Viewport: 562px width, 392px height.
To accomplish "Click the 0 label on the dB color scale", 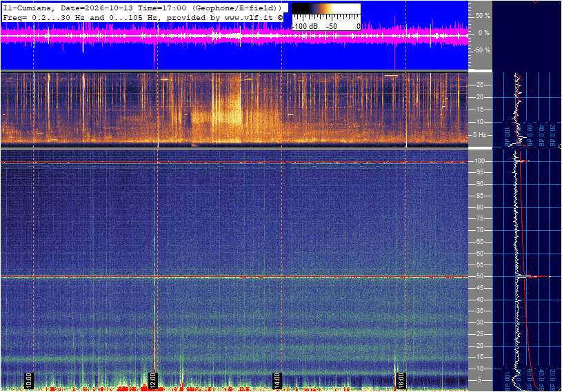I will point(358,26).
